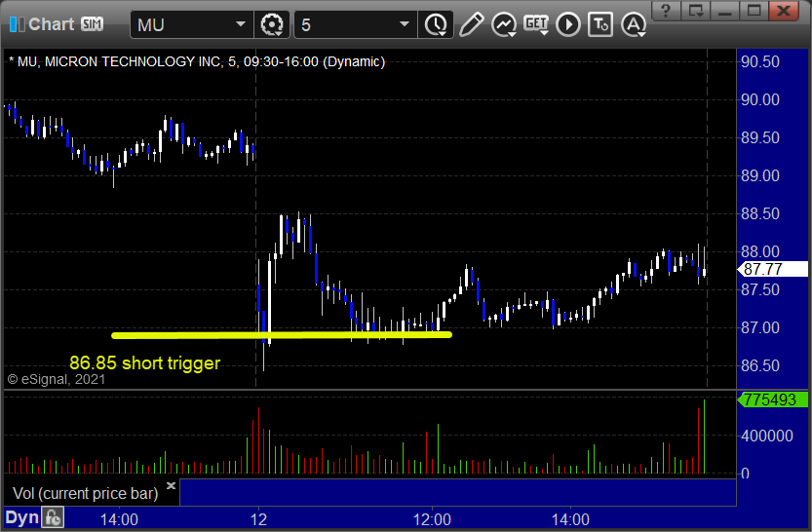Click the date label 12 on time axis
This screenshot has height=532, width=812.
[258, 519]
